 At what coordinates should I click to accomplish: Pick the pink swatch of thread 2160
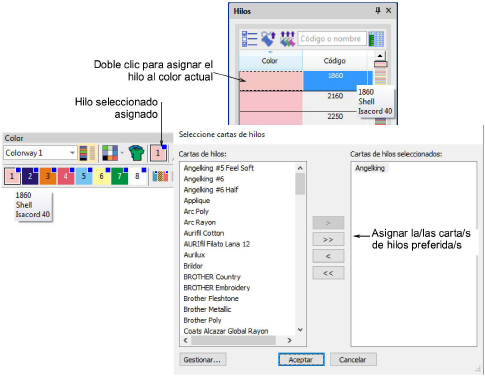[271, 101]
